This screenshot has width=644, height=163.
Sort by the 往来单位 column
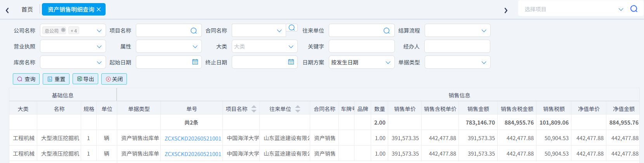[x=298, y=109]
